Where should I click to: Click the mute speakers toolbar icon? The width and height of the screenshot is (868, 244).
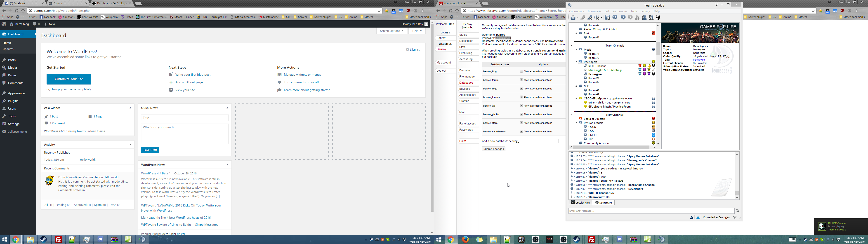tap(597, 18)
